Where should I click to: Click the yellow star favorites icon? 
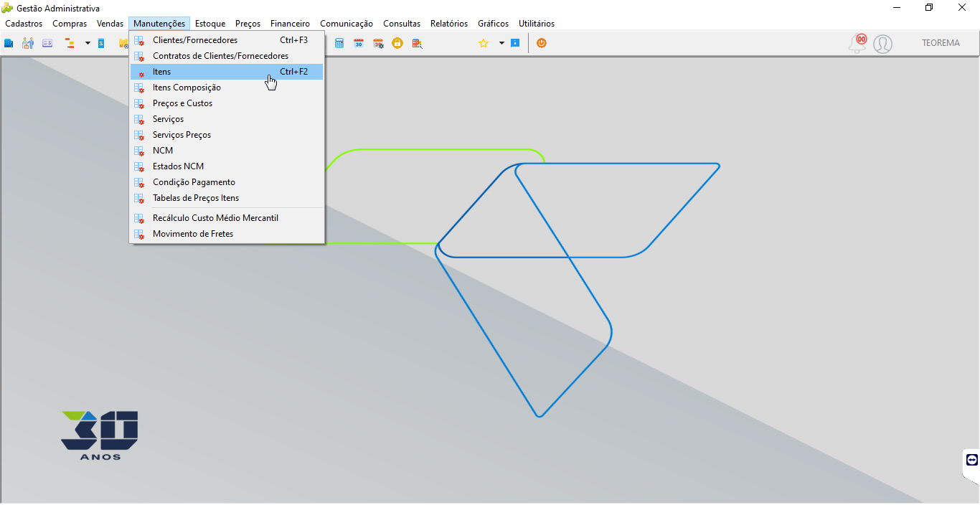[484, 43]
